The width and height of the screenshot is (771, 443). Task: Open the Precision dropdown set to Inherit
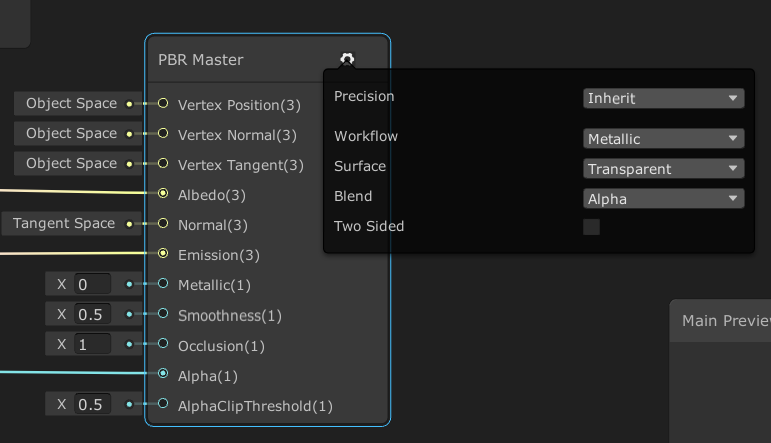[663, 98]
